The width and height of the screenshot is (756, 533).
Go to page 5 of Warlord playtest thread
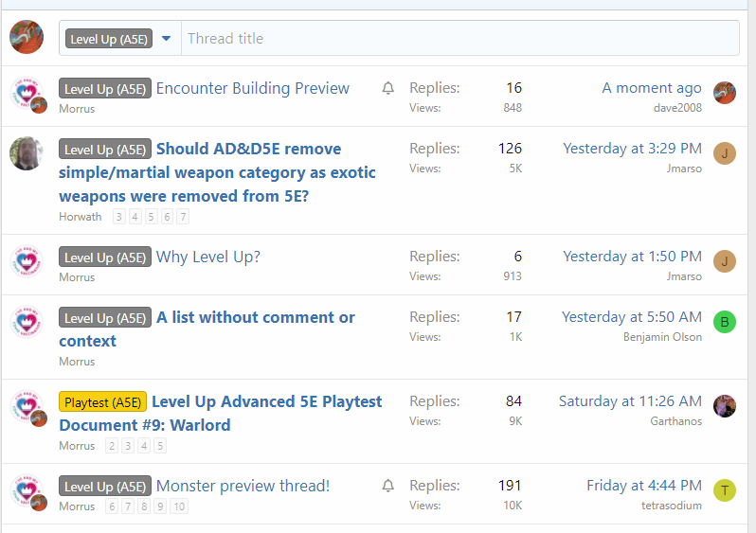click(160, 446)
